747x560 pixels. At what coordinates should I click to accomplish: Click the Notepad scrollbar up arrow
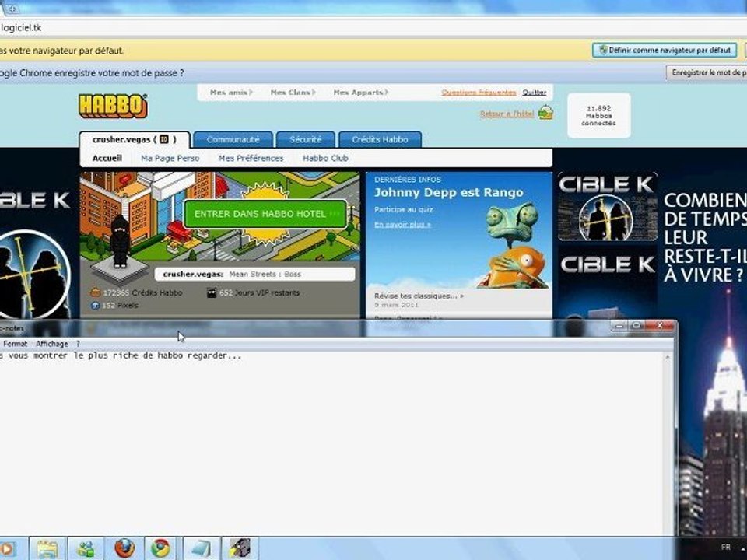[x=668, y=357]
